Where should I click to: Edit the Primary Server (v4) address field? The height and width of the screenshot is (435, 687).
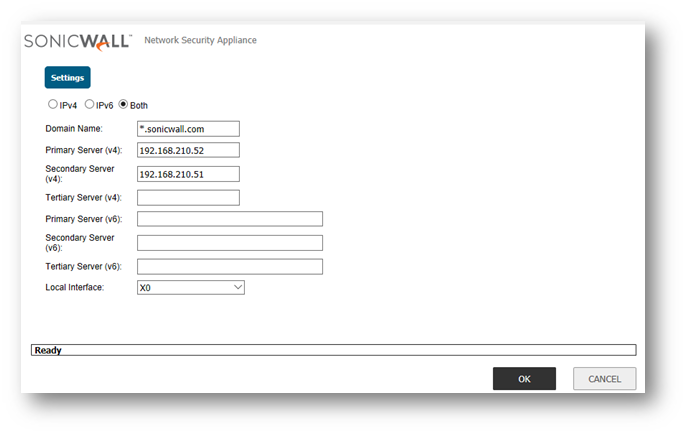(188, 150)
